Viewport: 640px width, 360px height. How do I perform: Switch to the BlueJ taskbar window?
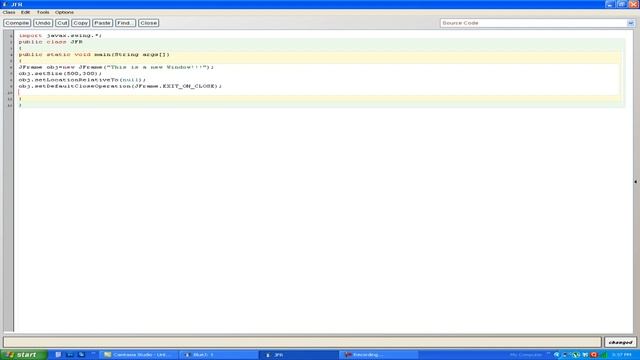[219, 355]
